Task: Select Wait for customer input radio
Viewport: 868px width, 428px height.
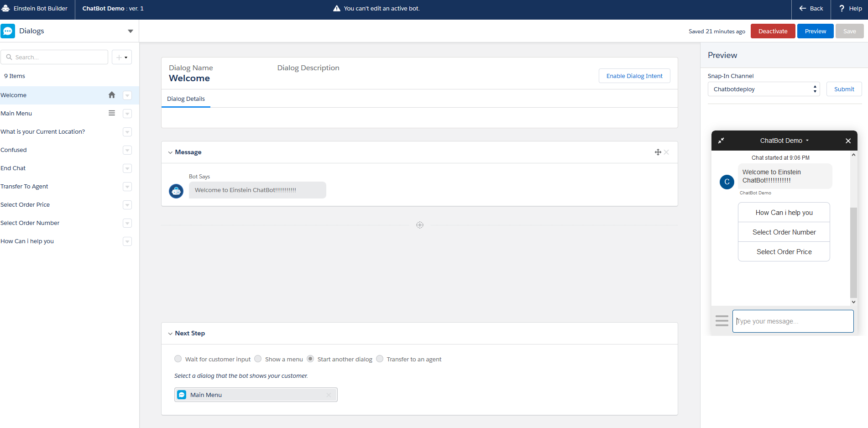Action: tap(178, 359)
